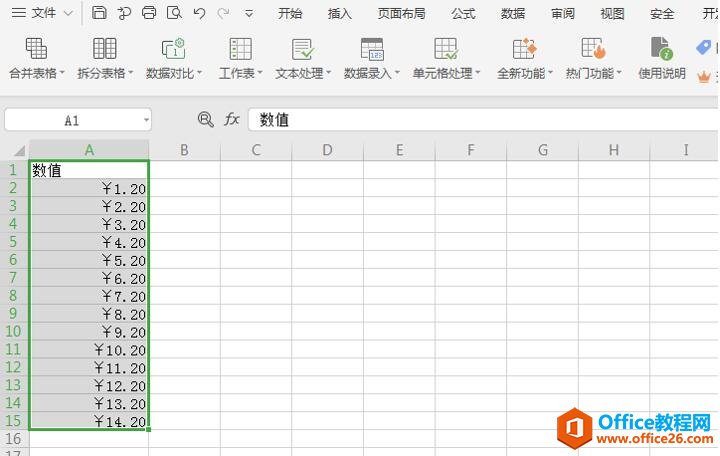Switch to the 安全 tab
This screenshot has width=720, height=456.
pos(662,13)
